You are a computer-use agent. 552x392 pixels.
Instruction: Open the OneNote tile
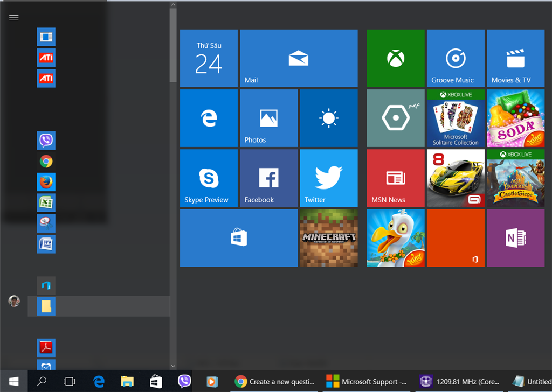click(515, 238)
